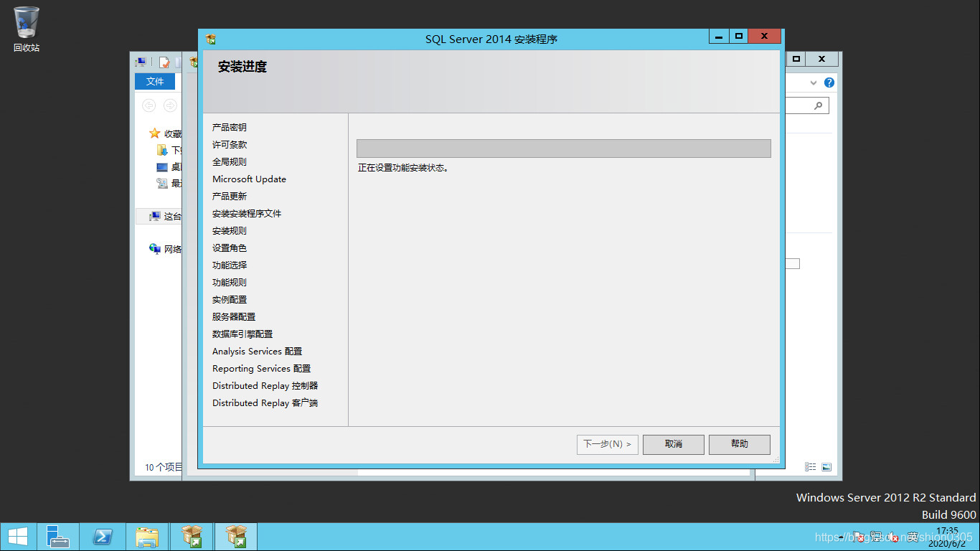Click Forward arrow in Explorer window

[x=170, y=105]
